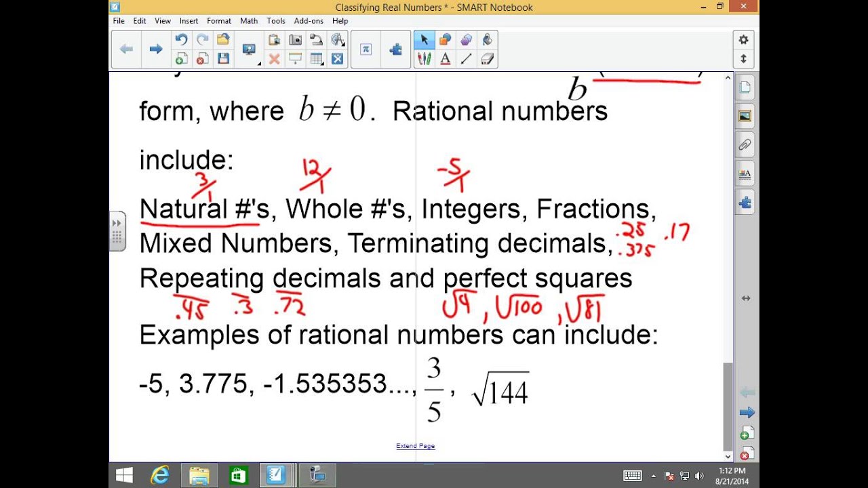868x488 pixels.
Task: Select the square root of 144 expression
Action: click(500, 390)
